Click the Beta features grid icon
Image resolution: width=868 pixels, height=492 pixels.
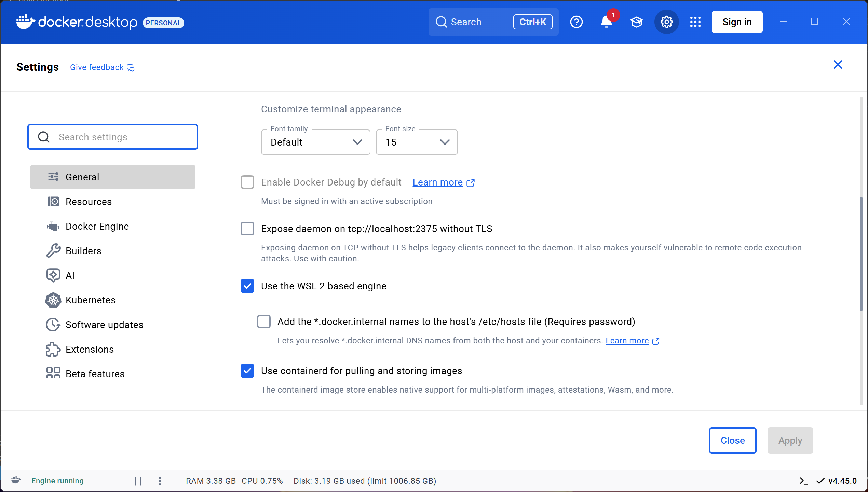coord(53,372)
